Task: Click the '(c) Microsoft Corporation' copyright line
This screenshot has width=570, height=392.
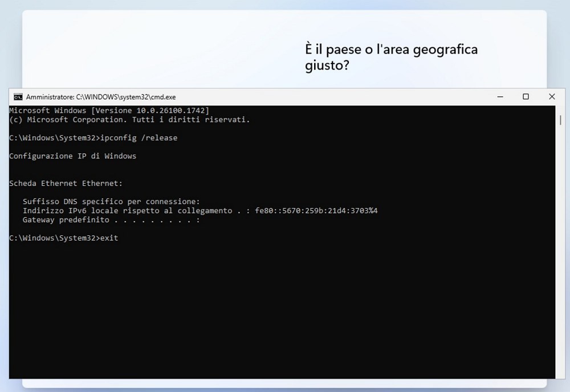Action: [x=129, y=120]
